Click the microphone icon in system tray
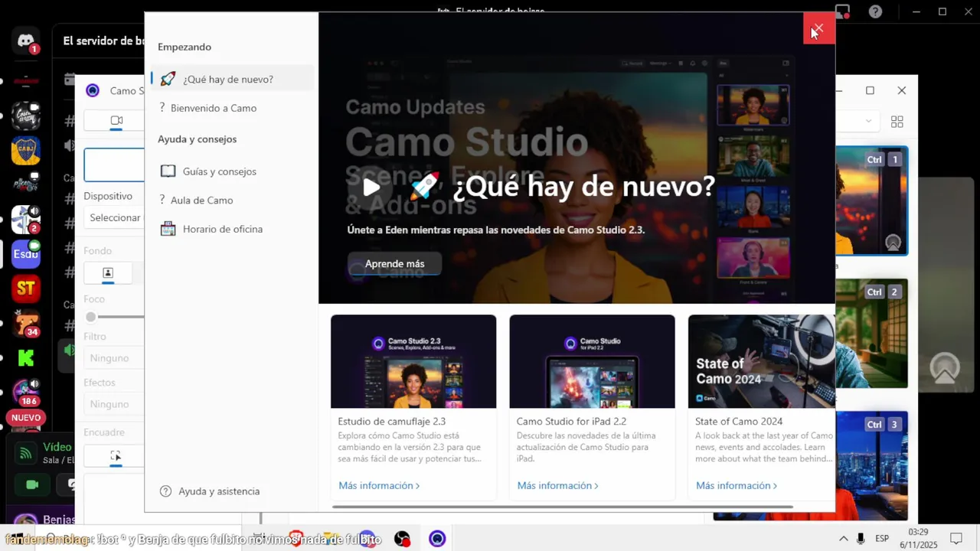 click(861, 539)
